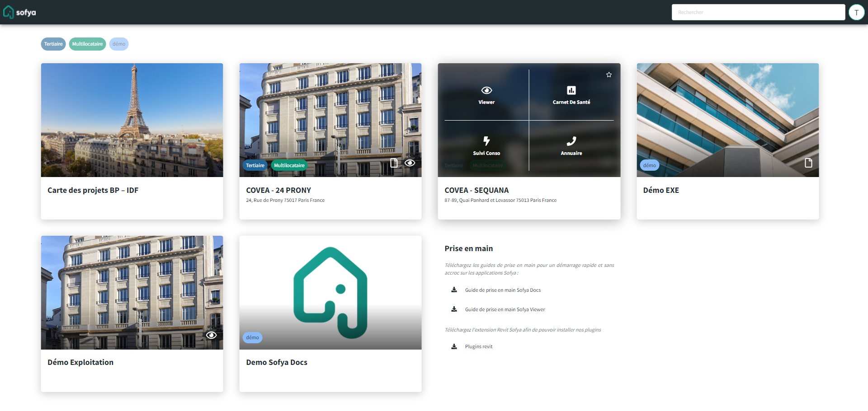The width and height of the screenshot is (868, 411).
Task: Open Viewer for COVEA - SEQUANA
Action: [x=486, y=95]
